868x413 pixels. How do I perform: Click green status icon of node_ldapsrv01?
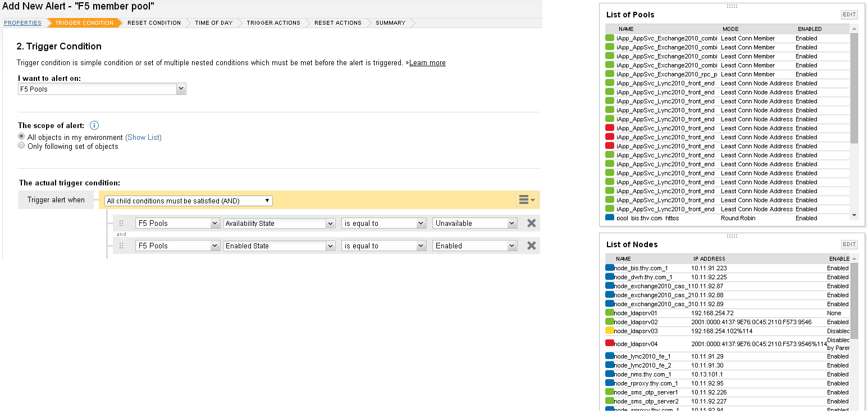click(610, 313)
